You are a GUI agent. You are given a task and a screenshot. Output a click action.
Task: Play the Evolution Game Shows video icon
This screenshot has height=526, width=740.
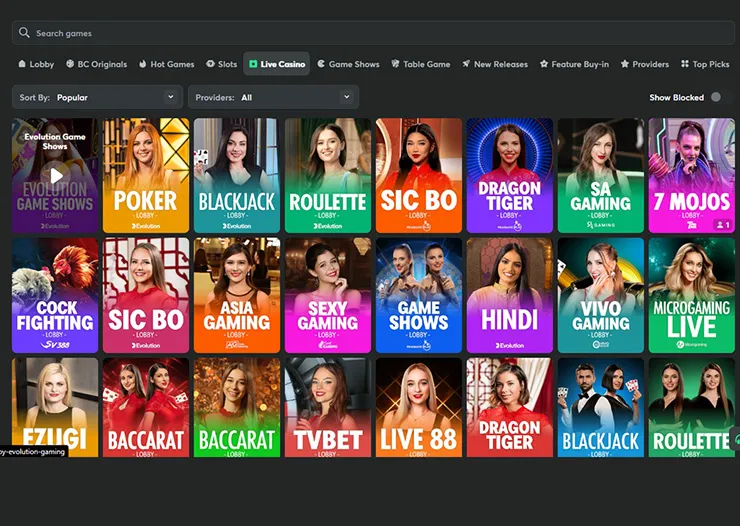pos(56,176)
